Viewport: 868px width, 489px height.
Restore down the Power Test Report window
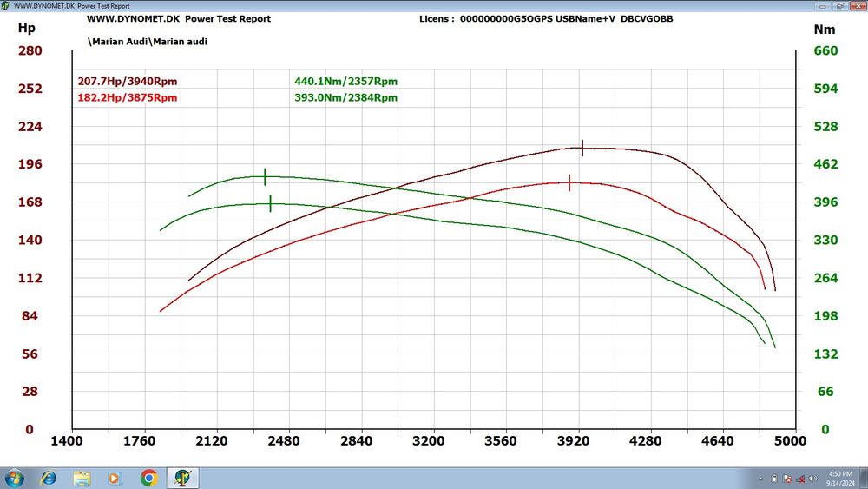839,6
